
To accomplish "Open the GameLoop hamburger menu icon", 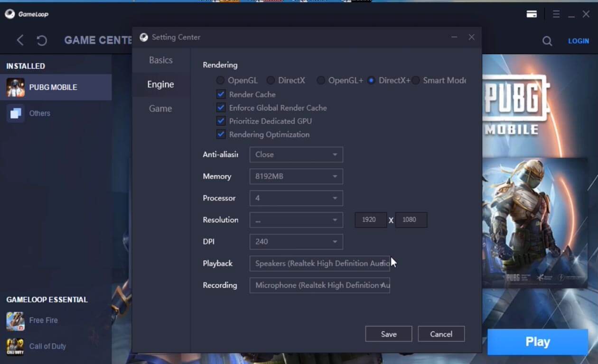I will 556,14.
